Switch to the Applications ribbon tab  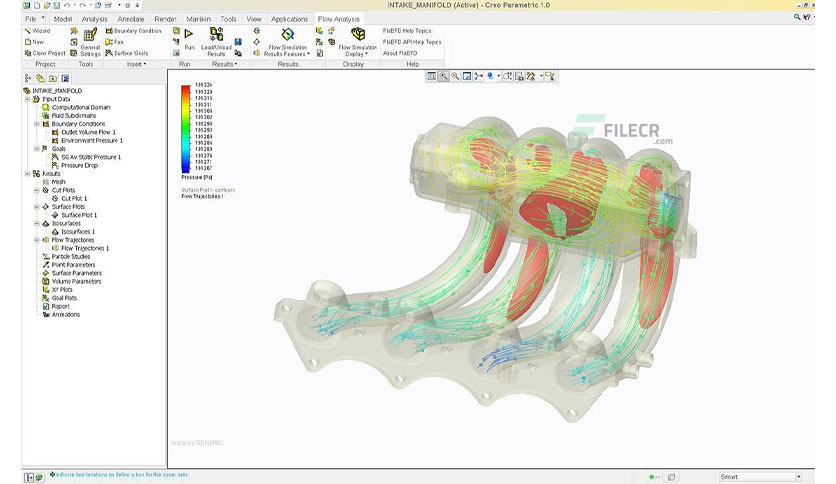tap(290, 19)
